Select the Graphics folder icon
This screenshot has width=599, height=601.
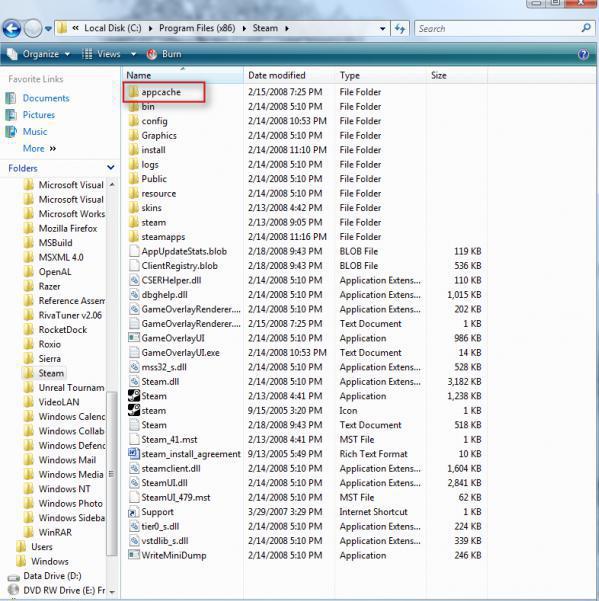click(133, 135)
